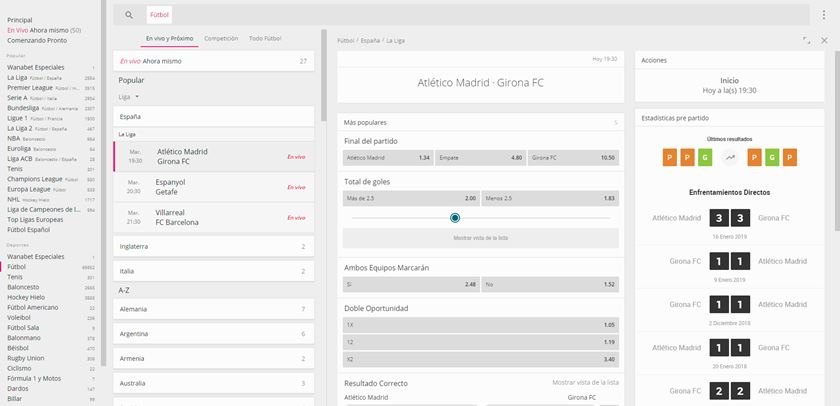Open En vivo Ahora mismo list row

tap(214, 61)
